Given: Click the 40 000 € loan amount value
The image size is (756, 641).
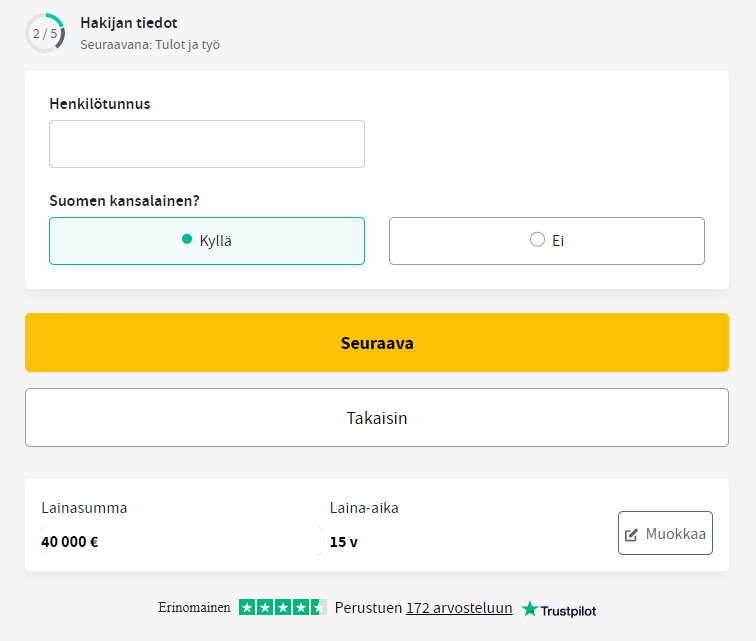Looking at the screenshot, I should (69, 542).
